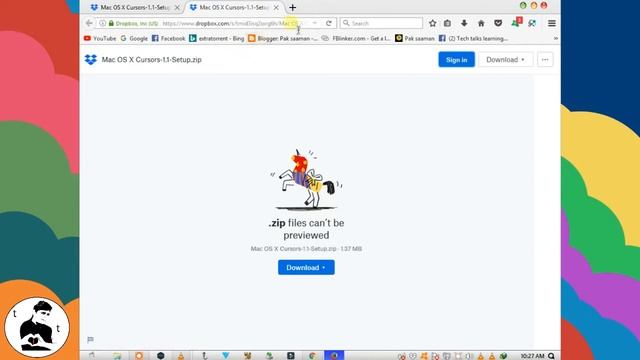Close the second, active browser tab
640x360 pixels.
click(x=276, y=7)
